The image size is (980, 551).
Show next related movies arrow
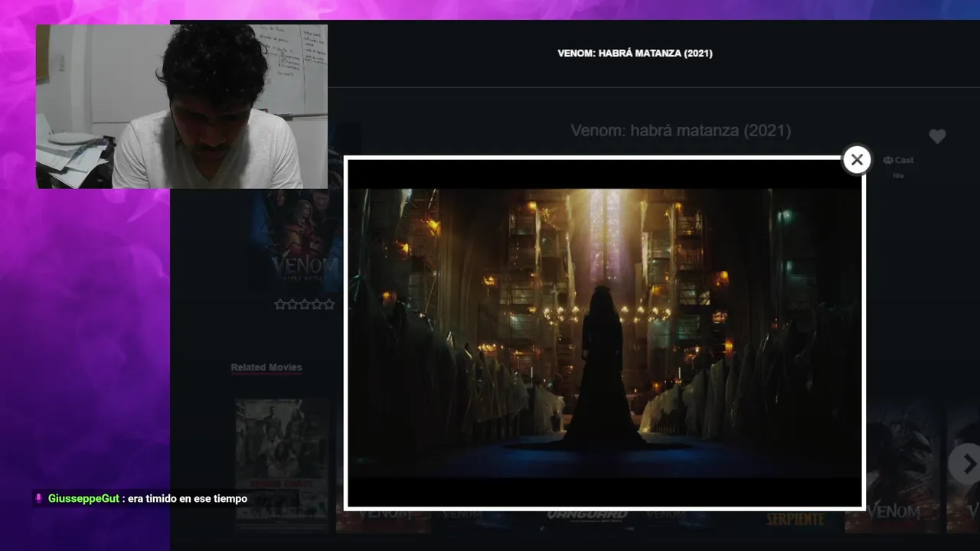tap(967, 464)
